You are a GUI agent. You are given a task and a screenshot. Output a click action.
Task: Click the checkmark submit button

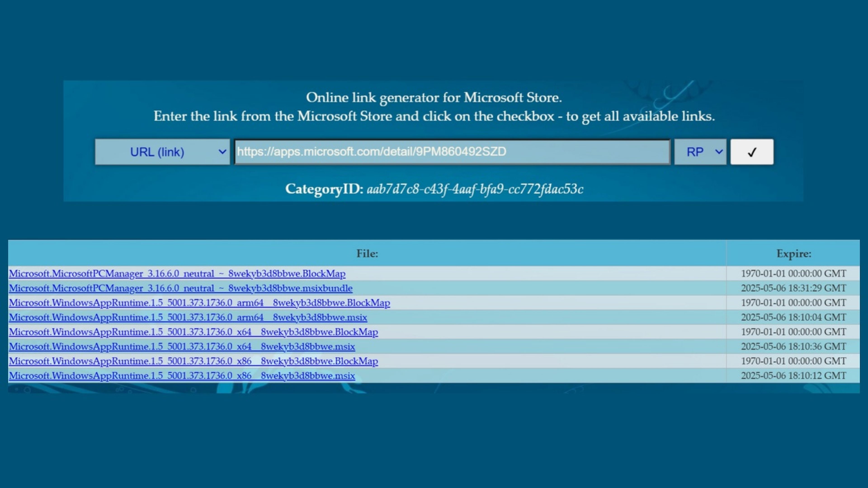tap(752, 152)
